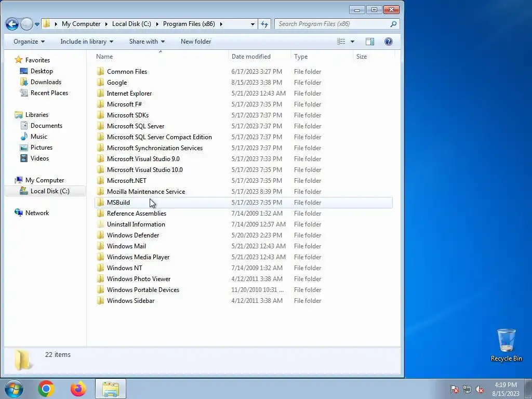Click the New folder button
This screenshot has height=399, width=532.
[196, 42]
